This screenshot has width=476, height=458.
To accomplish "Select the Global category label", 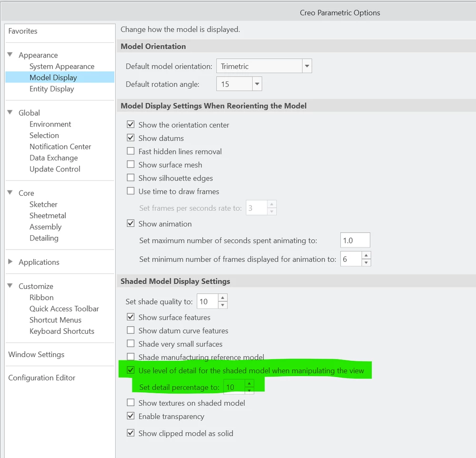I will 29,113.
